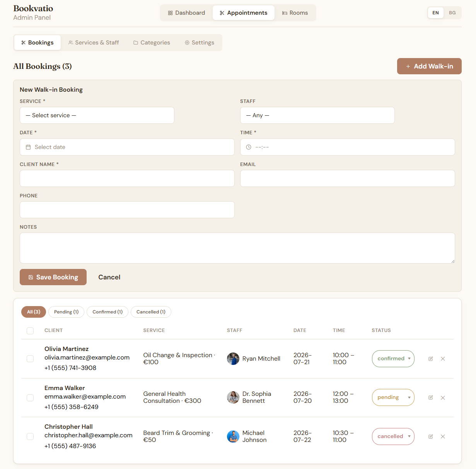Screen dimensions: 476x469
Task: Click emma.walker@example.com email
Action: pos(85,397)
